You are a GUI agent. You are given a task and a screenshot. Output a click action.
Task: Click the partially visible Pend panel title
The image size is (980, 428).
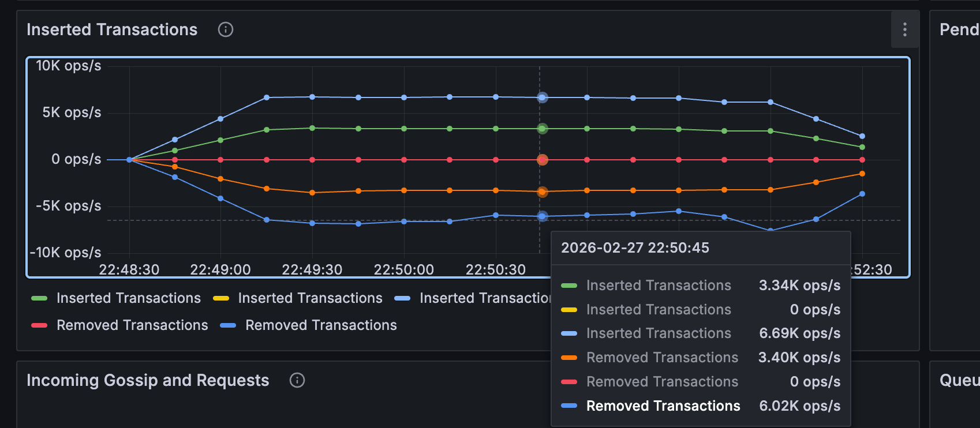tap(959, 29)
